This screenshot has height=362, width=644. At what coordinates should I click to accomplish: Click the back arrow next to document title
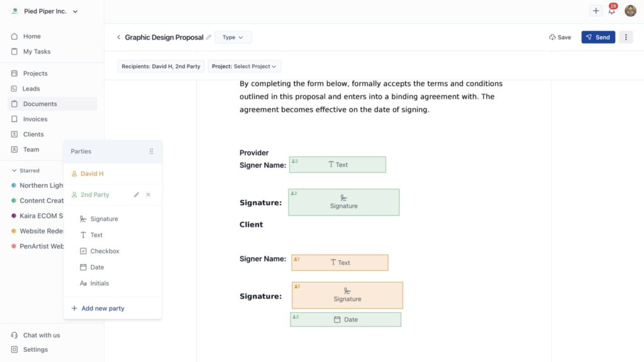[x=118, y=38]
